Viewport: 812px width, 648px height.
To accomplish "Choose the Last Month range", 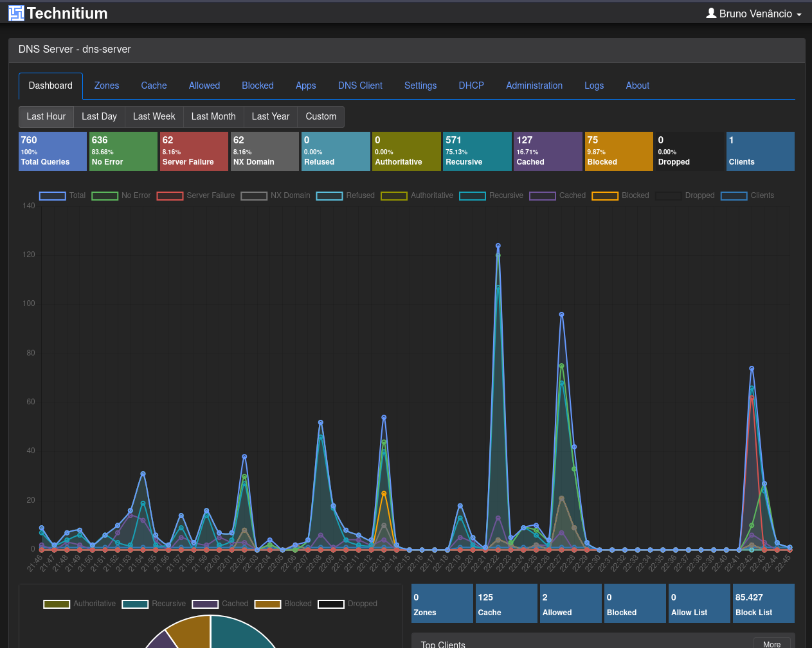I will coord(213,116).
